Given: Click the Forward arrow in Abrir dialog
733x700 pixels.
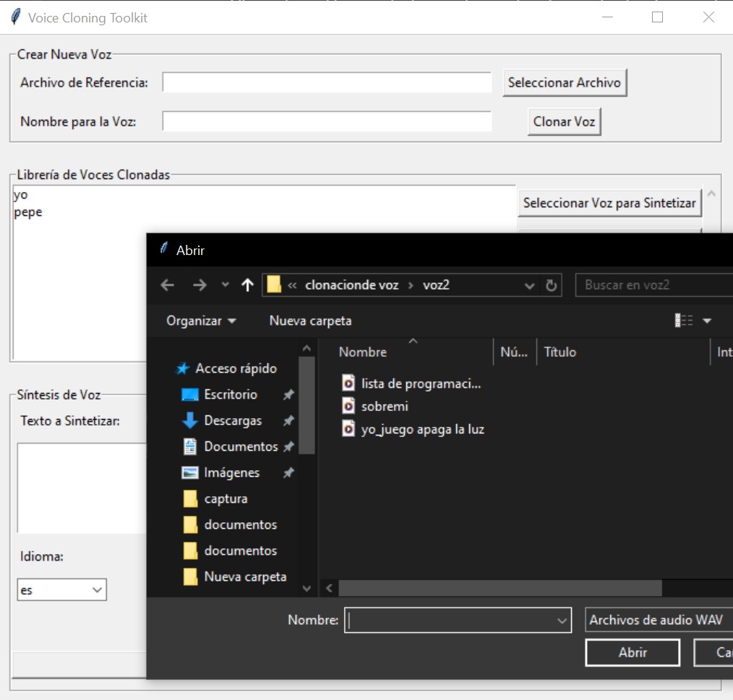Looking at the screenshot, I should click(200, 285).
